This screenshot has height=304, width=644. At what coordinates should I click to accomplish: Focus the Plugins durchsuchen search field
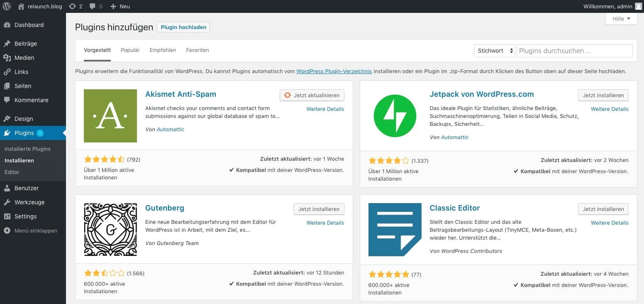point(574,51)
